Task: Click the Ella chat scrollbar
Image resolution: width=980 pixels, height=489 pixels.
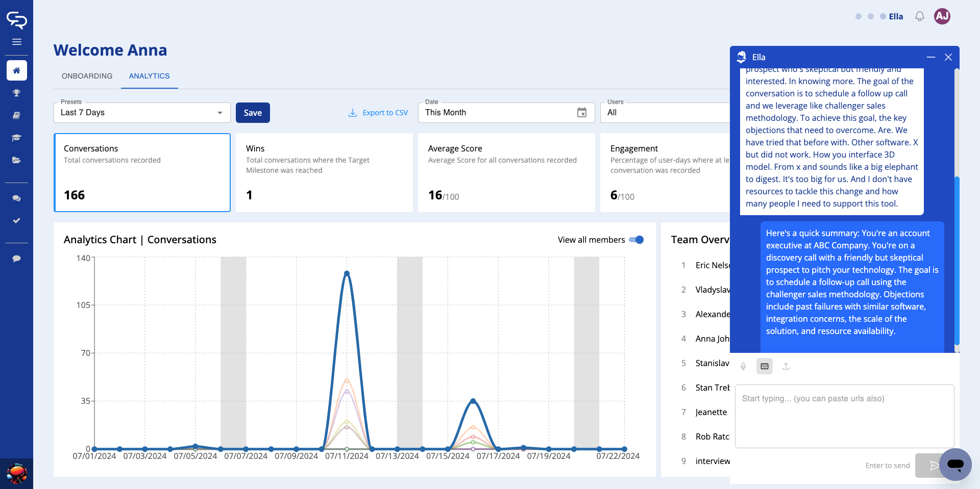Action: (x=957, y=260)
